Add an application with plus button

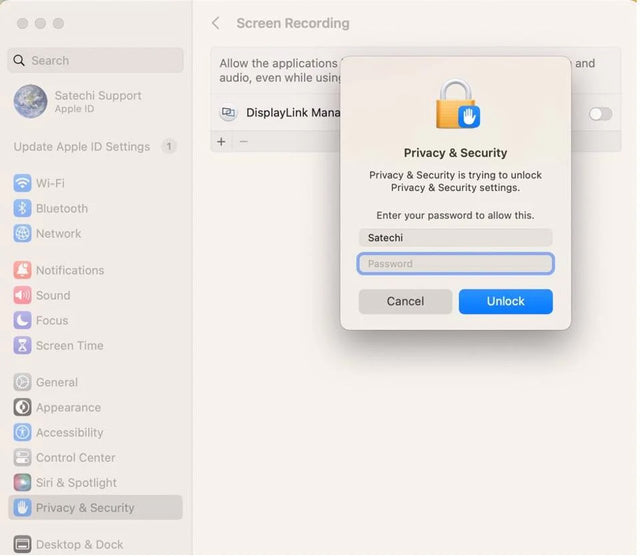point(221,142)
